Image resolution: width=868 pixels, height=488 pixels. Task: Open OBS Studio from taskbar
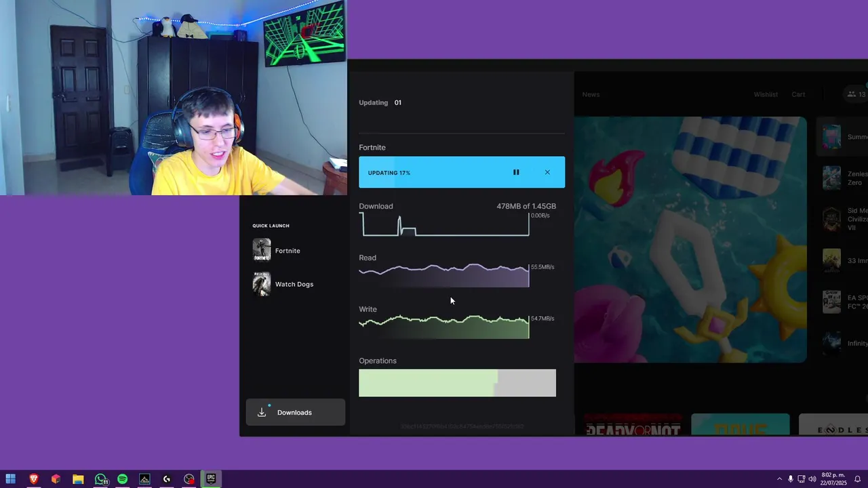pyautogui.click(x=189, y=479)
